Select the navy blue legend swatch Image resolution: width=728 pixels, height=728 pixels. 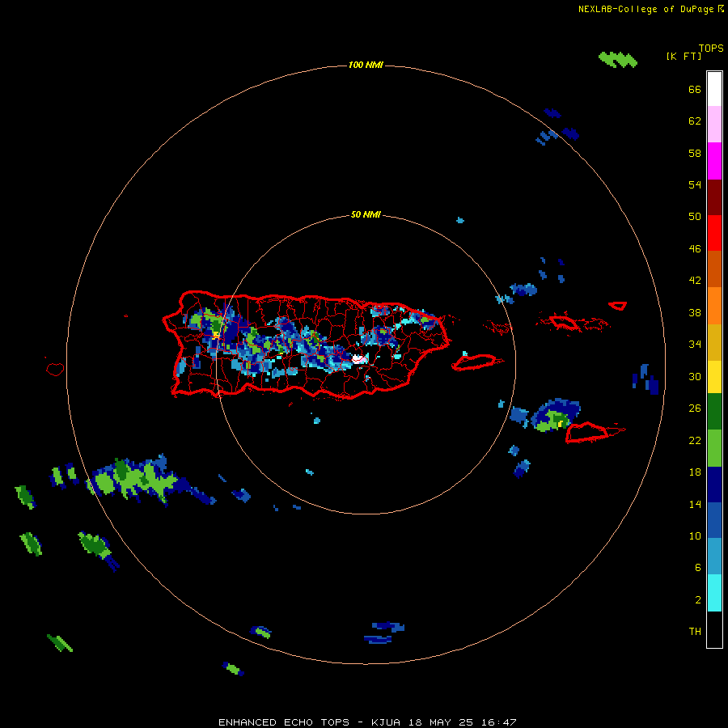[x=714, y=485]
